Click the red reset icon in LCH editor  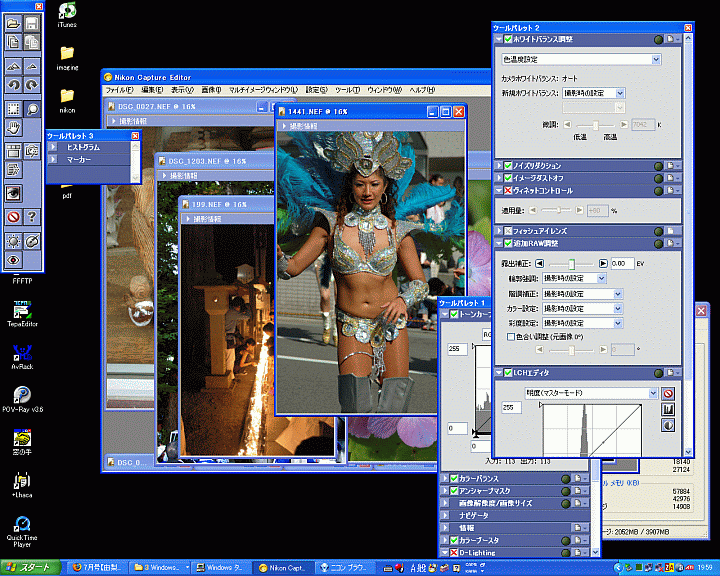pyautogui.click(x=668, y=393)
